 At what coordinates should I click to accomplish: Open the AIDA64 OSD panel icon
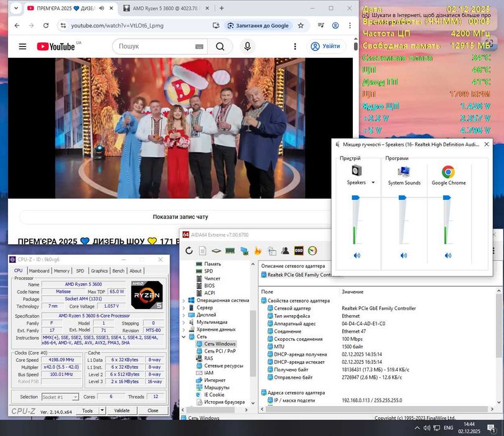299,250
